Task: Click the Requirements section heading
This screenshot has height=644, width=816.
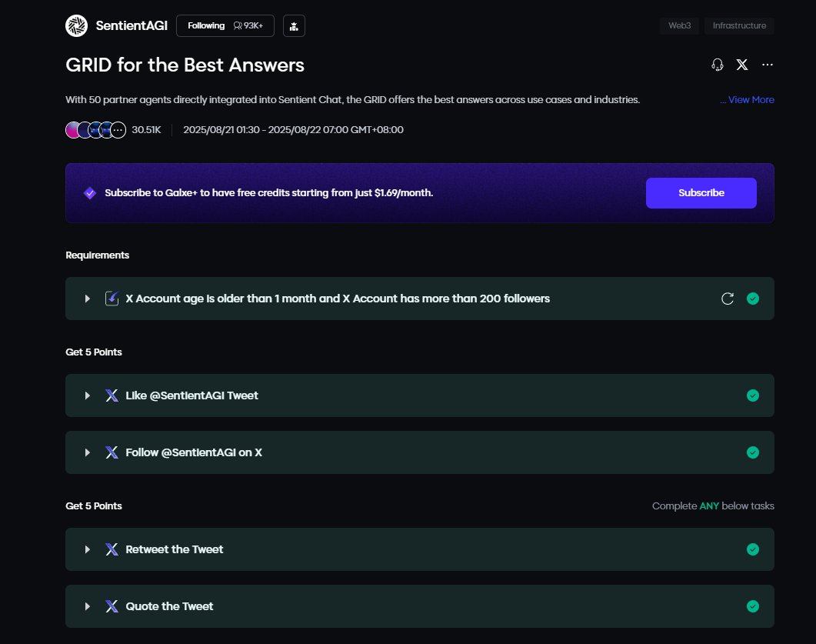Action: coord(98,255)
